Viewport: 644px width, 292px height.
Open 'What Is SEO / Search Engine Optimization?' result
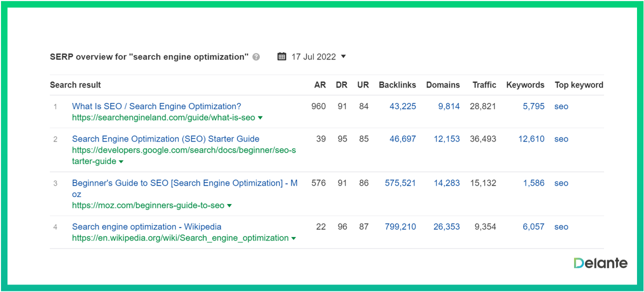point(156,106)
